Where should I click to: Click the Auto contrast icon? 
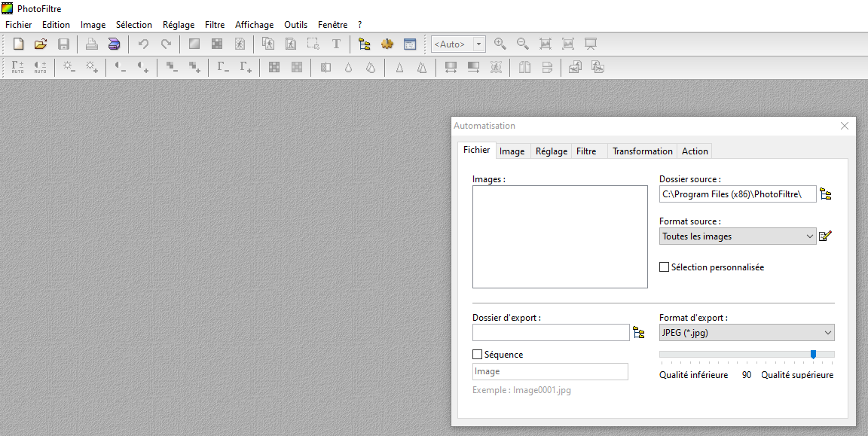point(41,68)
